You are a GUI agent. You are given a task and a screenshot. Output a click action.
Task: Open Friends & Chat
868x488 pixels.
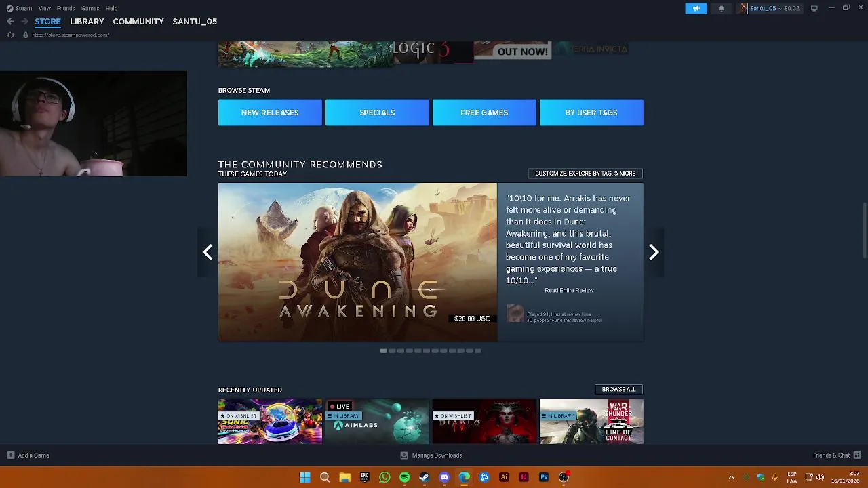[x=837, y=455]
